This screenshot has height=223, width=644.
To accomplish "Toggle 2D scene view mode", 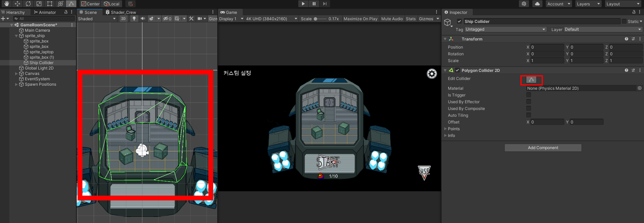I will (x=123, y=19).
